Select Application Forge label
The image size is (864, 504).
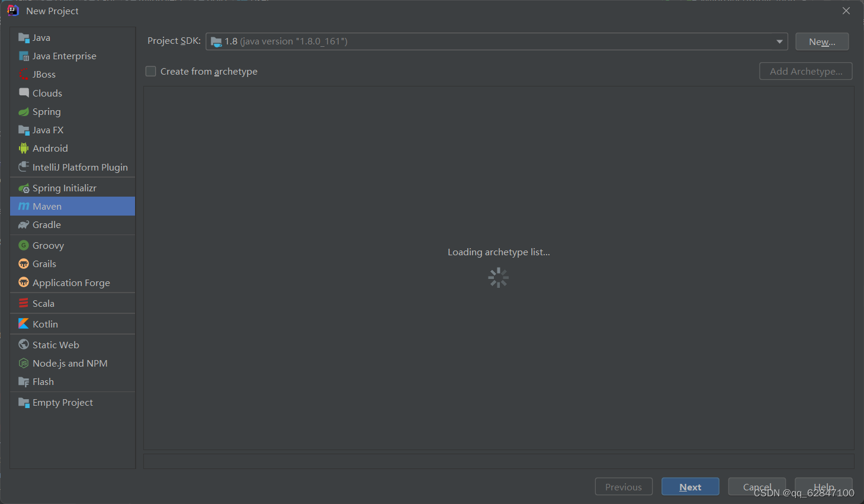[x=71, y=283]
